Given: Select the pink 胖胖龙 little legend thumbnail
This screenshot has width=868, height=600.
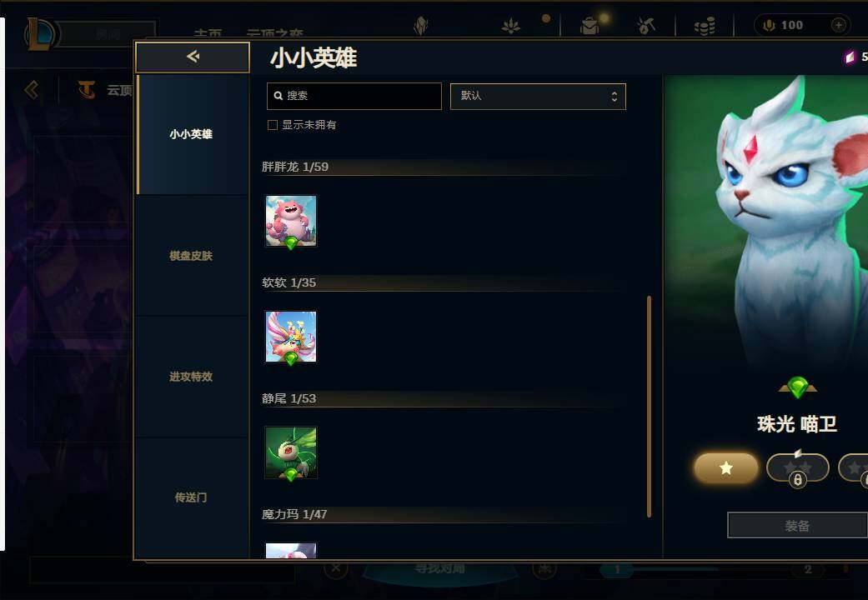Looking at the screenshot, I should tap(291, 221).
